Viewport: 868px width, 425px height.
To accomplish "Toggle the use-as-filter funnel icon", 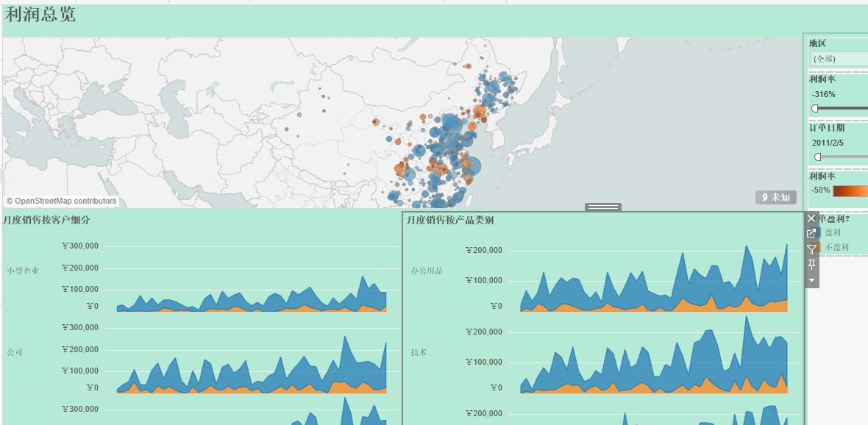I will 812,249.
